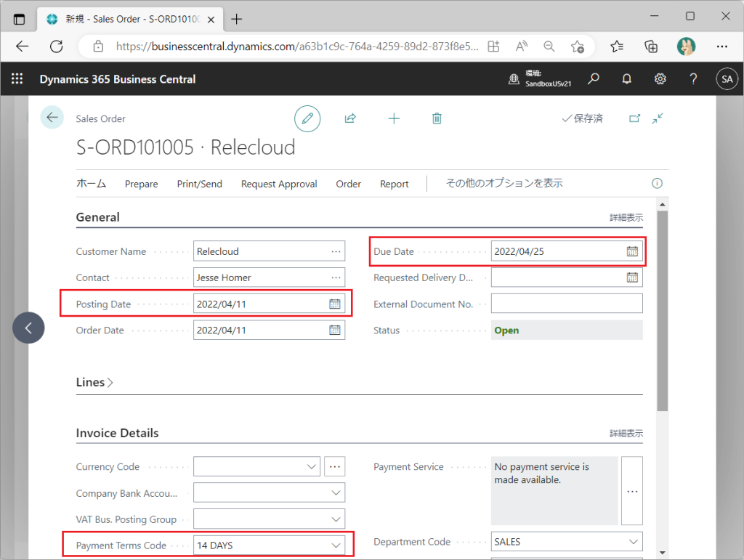The height and width of the screenshot is (560, 744).
Task: Click the Open status value
Action: click(506, 330)
